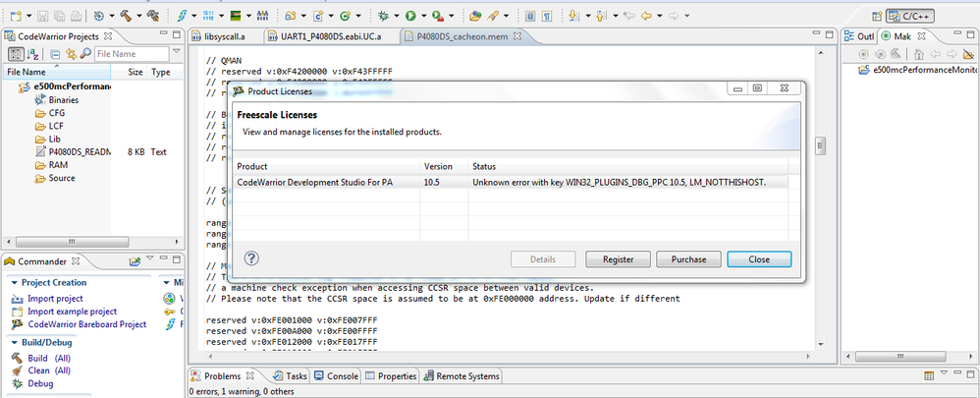The image size is (980, 398).
Task: Click the help question mark in Product Licenses
Action: pyautogui.click(x=251, y=258)
